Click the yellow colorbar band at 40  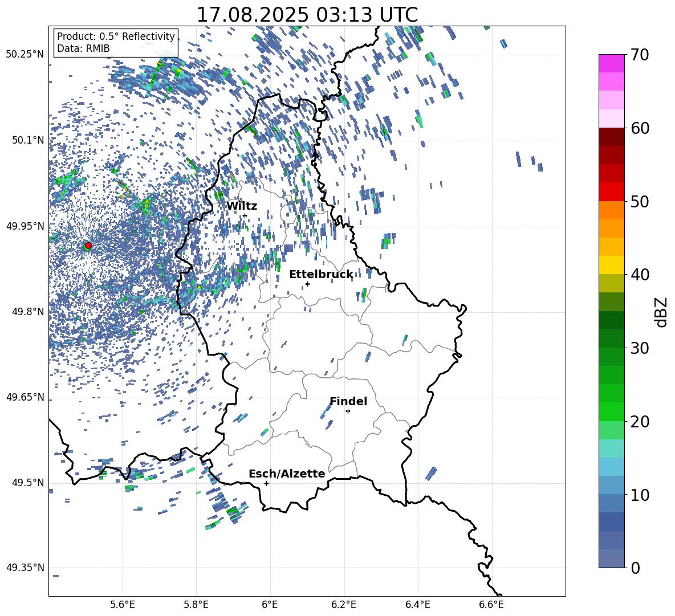[x=611, y=265]
